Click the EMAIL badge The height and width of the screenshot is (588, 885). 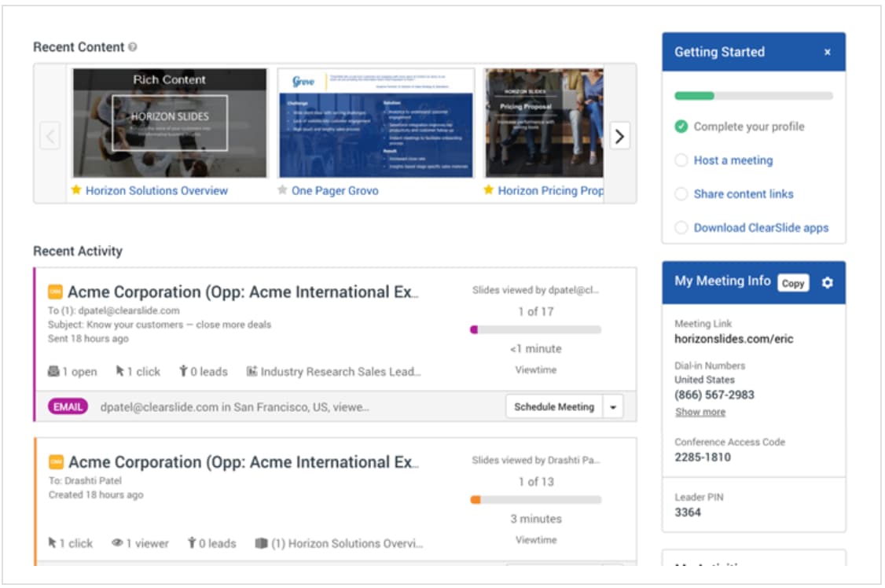tap(68, 407)
